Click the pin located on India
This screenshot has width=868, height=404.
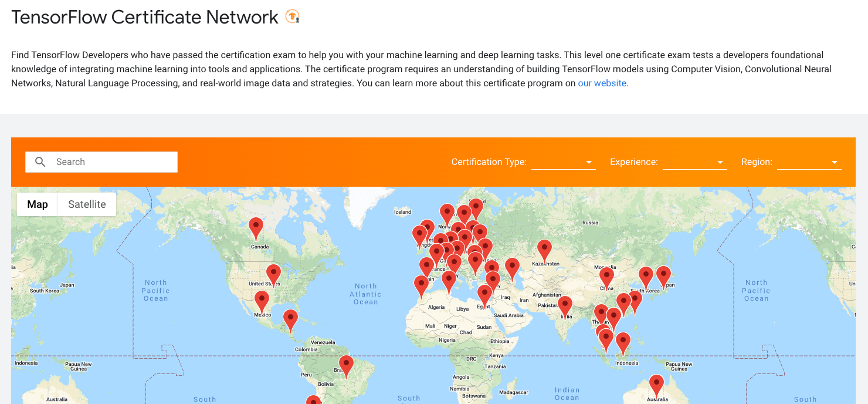tap(565, 307)
